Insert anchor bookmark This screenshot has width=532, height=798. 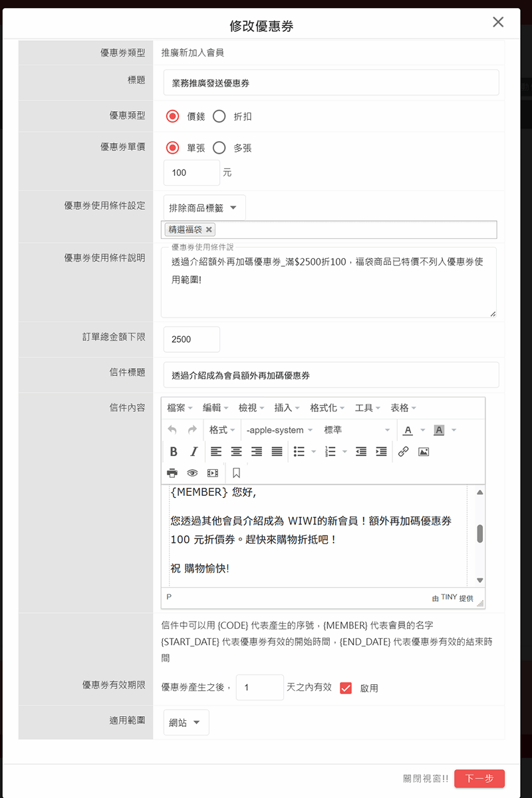237,473
